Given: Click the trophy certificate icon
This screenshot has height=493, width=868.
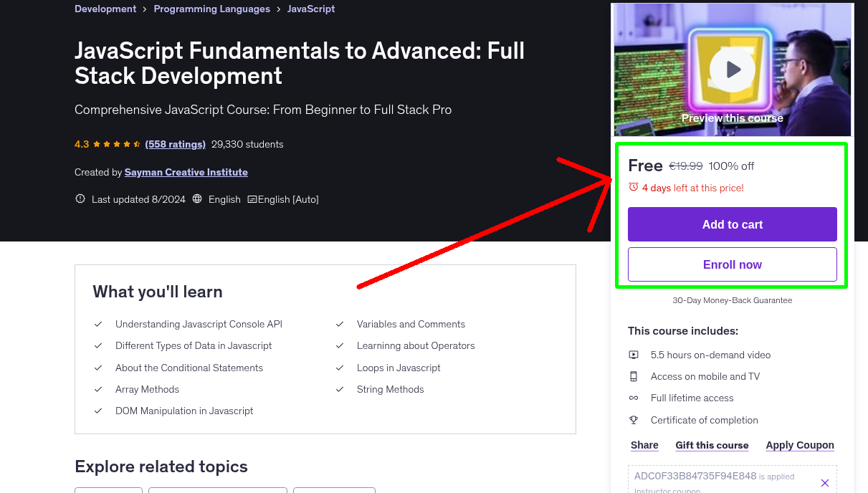Looking at the screenshot, I should [634, 420].
